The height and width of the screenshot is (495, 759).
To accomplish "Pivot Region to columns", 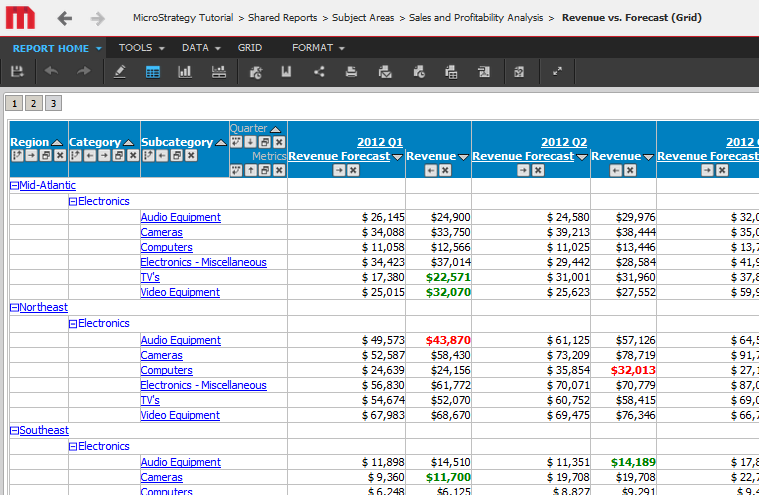I will (x=17, y=156).
